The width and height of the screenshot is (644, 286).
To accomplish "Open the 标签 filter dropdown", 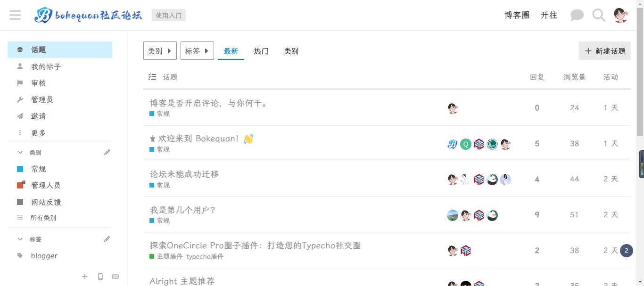I will click(197, 51).
